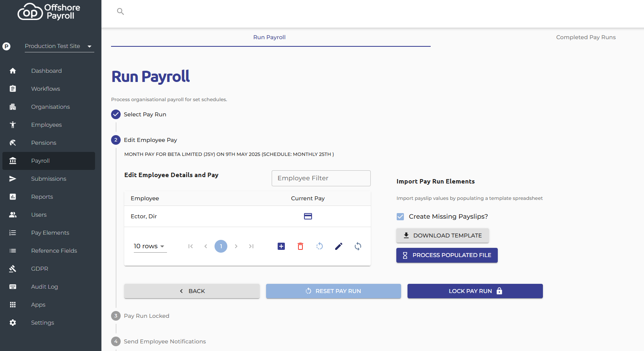
Task: Open Users in the sidebar
Action: [x=49, y=215]
